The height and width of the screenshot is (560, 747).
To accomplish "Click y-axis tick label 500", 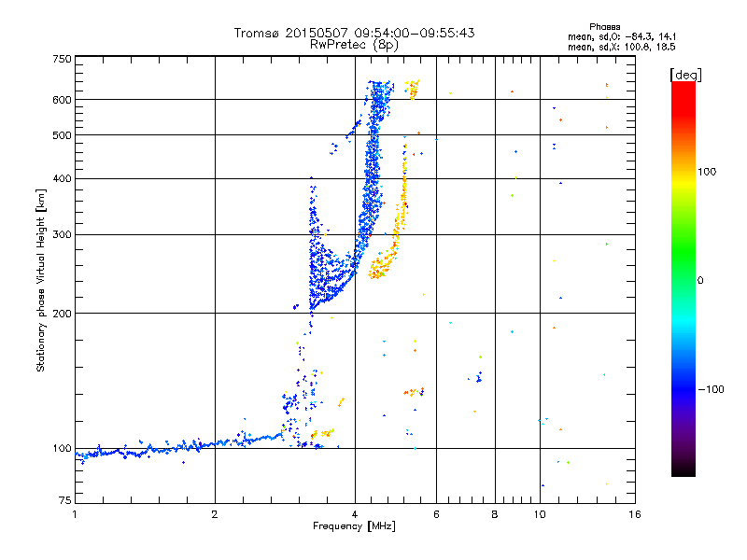I will click(62, 135).
